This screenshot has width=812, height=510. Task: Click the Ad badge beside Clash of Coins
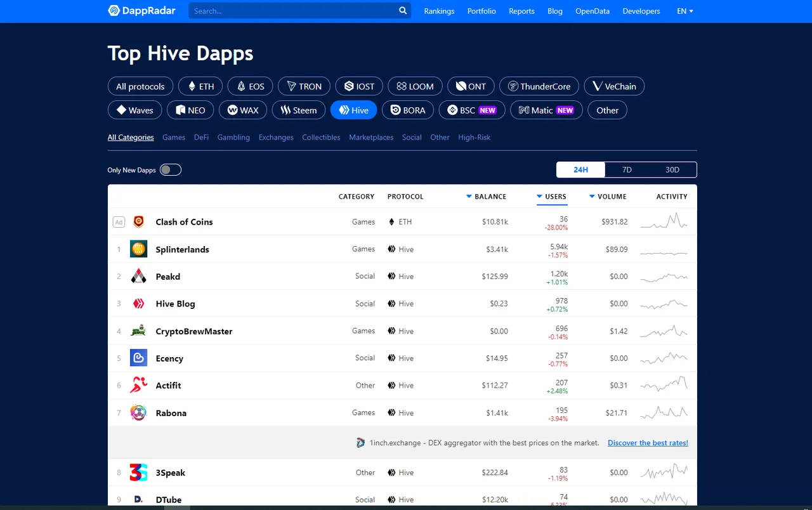point(119,222)
